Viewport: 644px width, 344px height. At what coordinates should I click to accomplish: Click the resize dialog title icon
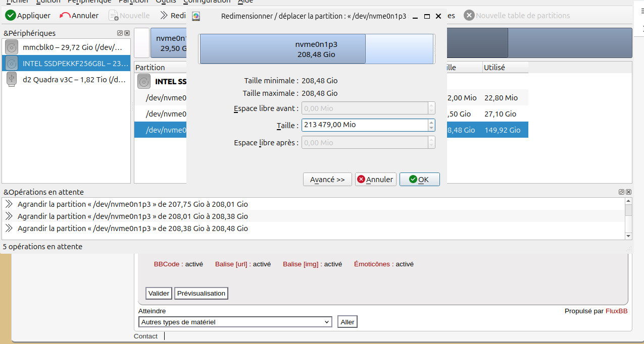point(196,16)
